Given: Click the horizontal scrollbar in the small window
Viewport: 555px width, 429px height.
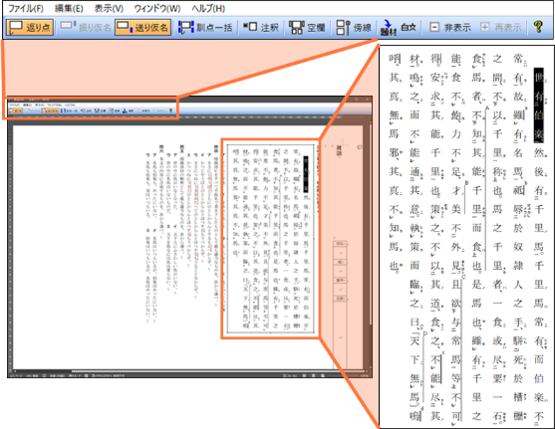Looking at the screenshot, I should [219, 371].
